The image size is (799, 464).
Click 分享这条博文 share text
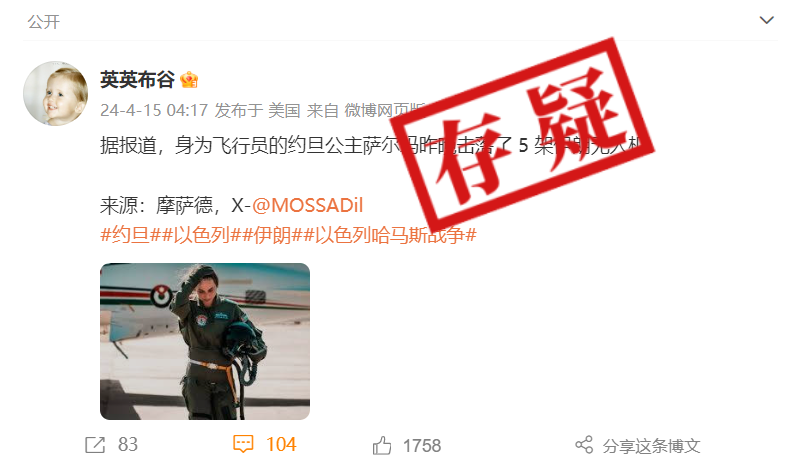pyautogui.click(x=651, y=446)
